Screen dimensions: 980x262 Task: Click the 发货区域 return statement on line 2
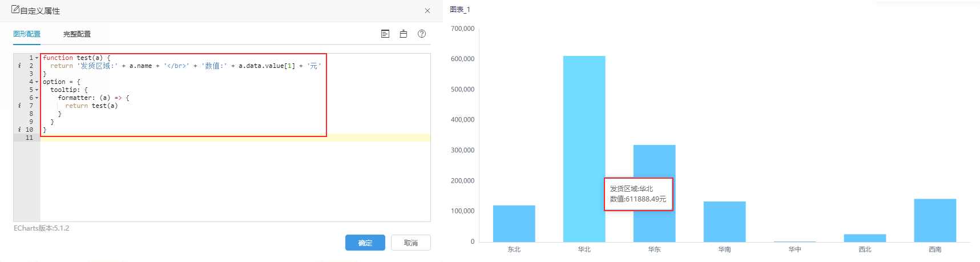185,66
